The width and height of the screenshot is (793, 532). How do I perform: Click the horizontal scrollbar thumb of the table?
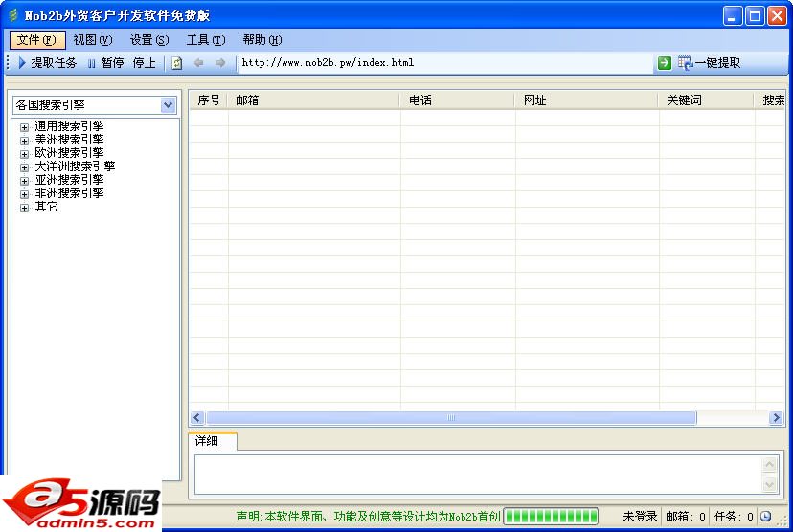[x=451, y=418]
